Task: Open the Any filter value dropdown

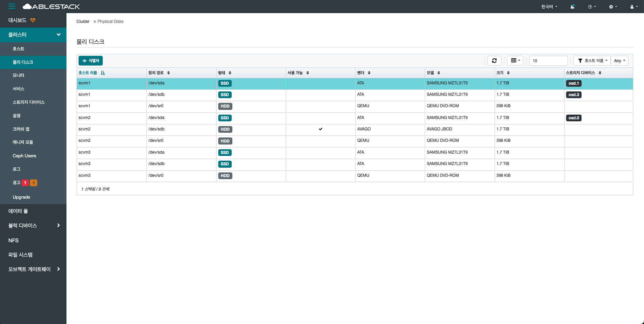Action: point(619,61)
